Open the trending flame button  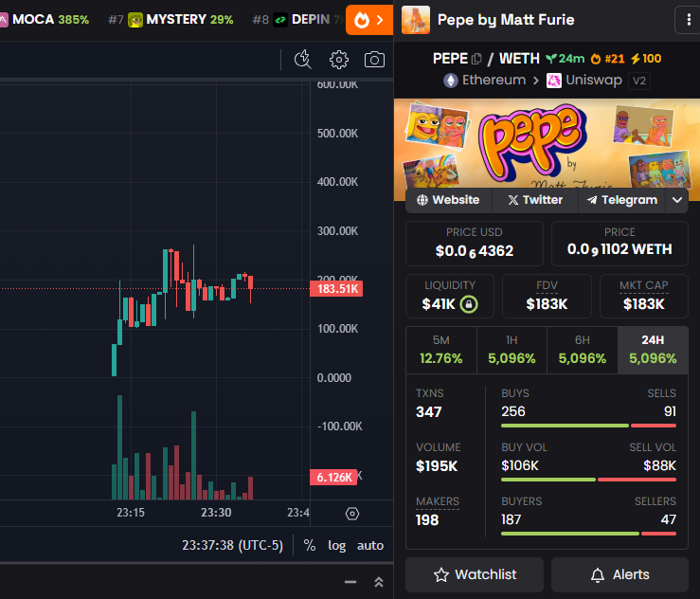click(x=368, y=20)
